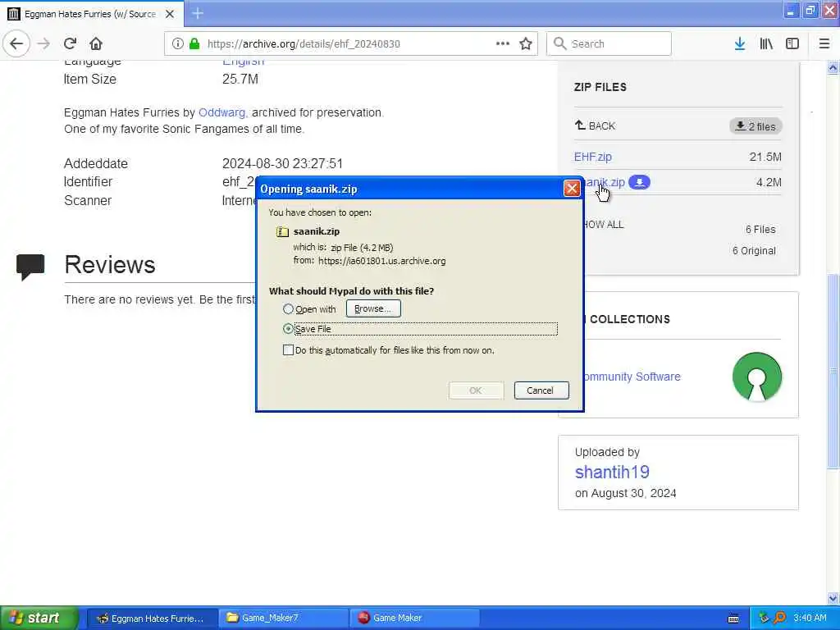Open the Downloads arrow panel
The height and width of the screenshot is (630, 840).
point(740,43)
